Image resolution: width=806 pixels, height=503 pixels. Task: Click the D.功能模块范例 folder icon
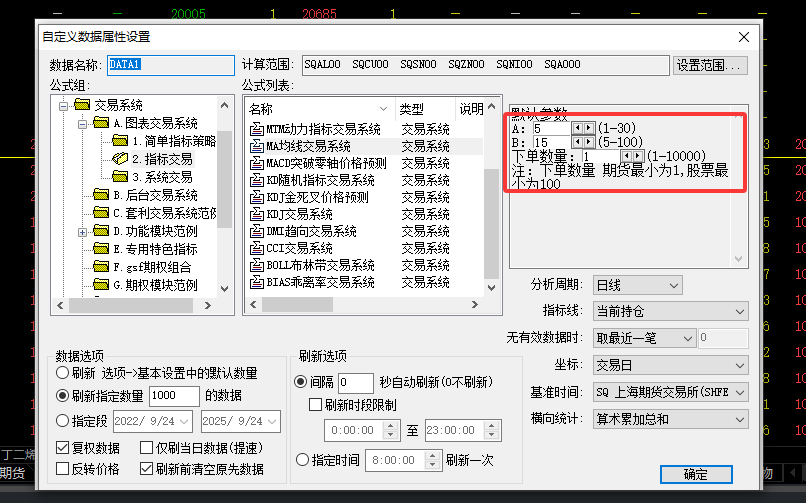101,231
